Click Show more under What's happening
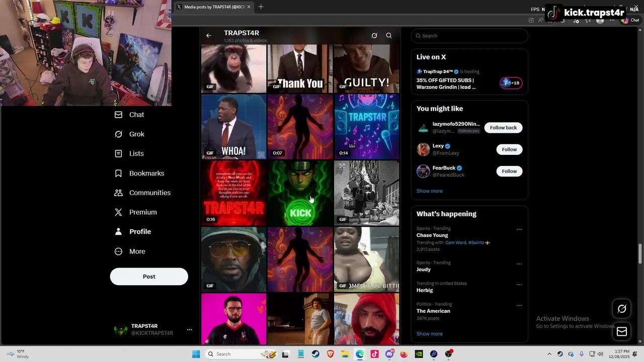This screenshot has height=362, width=644. pyautogui.click(x=429, y=334)
